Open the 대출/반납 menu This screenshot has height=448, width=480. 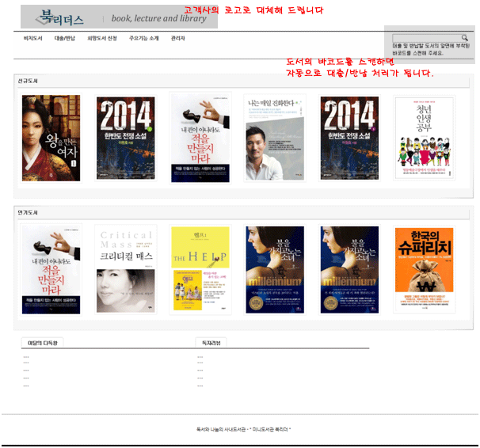coord(65,38)
